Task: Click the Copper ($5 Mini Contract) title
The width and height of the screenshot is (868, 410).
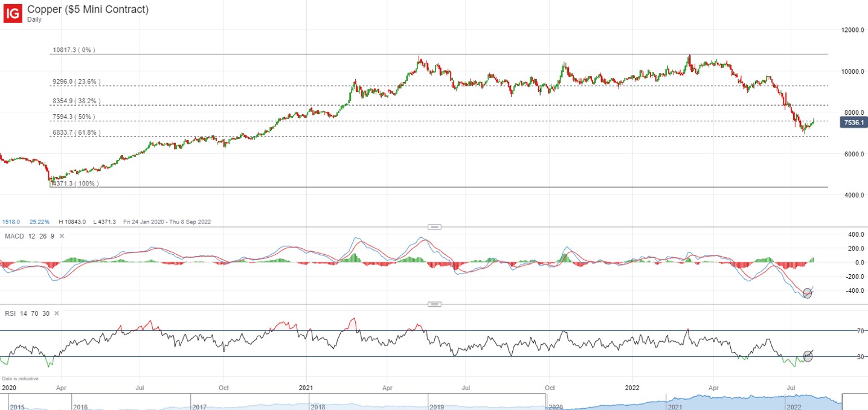Action: [88, 9]
